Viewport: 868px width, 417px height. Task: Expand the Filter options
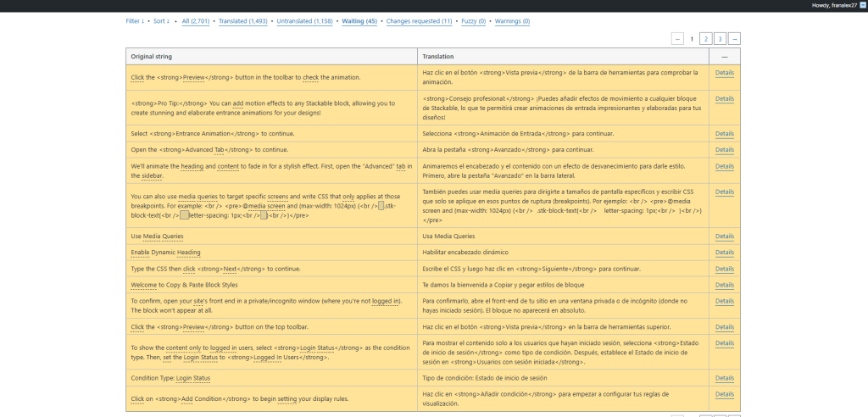(x=135, y=21)
